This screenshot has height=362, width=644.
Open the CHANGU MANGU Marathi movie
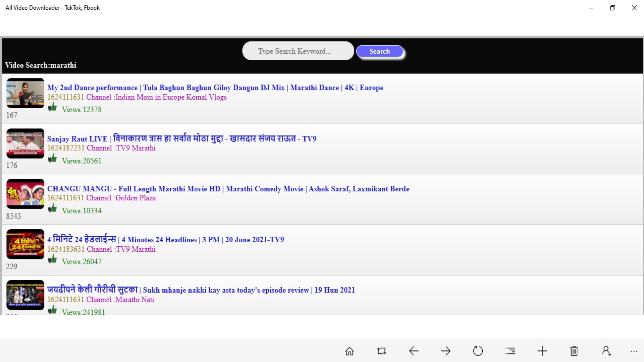pyautogui.click(x=228, y=189)
